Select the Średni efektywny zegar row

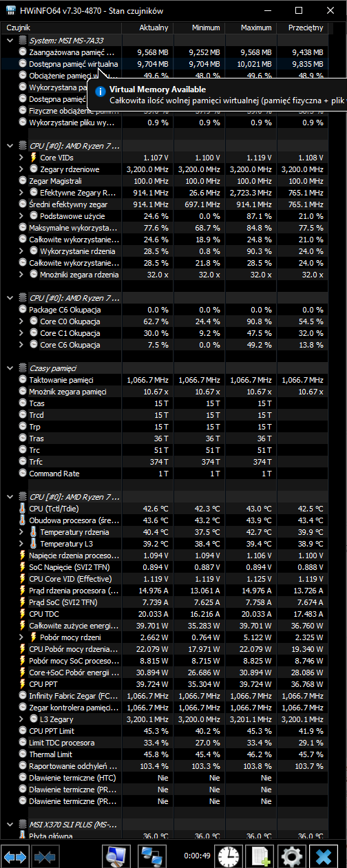[x=164, y=204]
